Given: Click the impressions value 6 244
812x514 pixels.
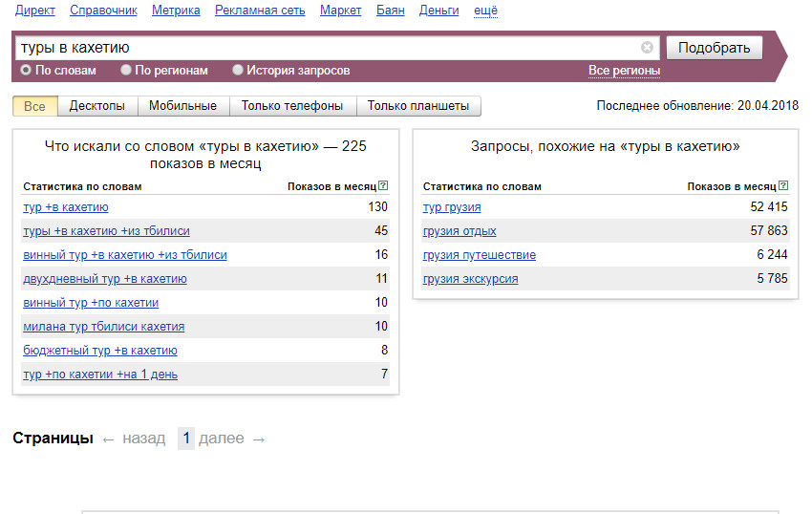Looking at the screenshot, I should click(772, 254).
